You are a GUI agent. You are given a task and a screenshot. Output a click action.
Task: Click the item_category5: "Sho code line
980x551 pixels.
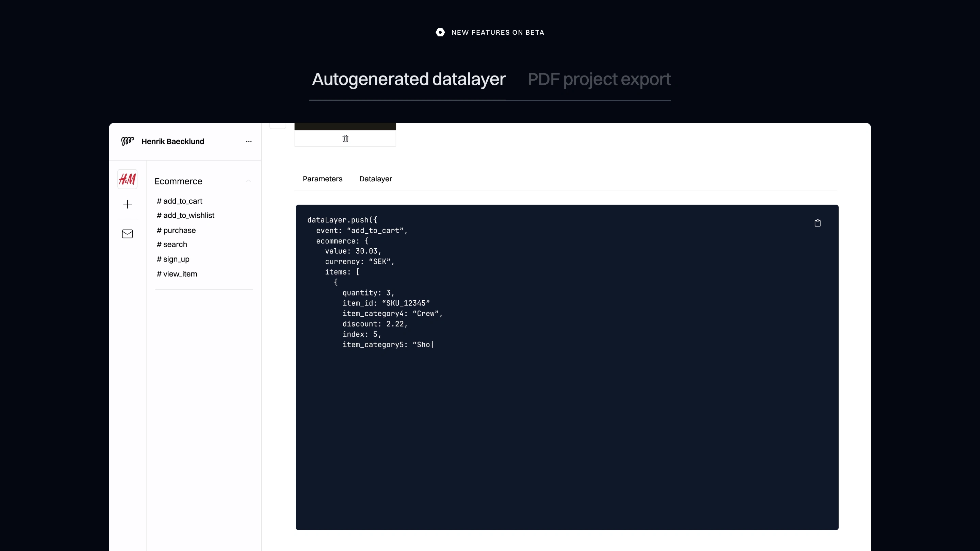(388, 345)
